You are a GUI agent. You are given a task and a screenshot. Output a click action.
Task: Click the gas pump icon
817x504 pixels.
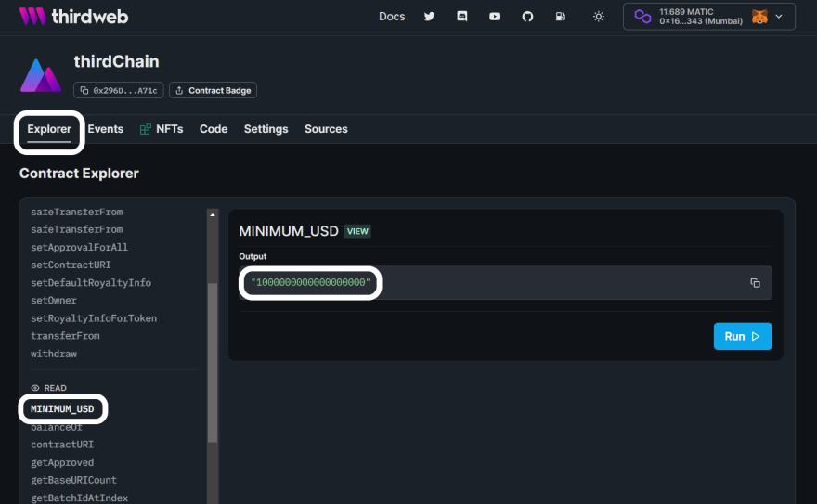click(561, 17)
